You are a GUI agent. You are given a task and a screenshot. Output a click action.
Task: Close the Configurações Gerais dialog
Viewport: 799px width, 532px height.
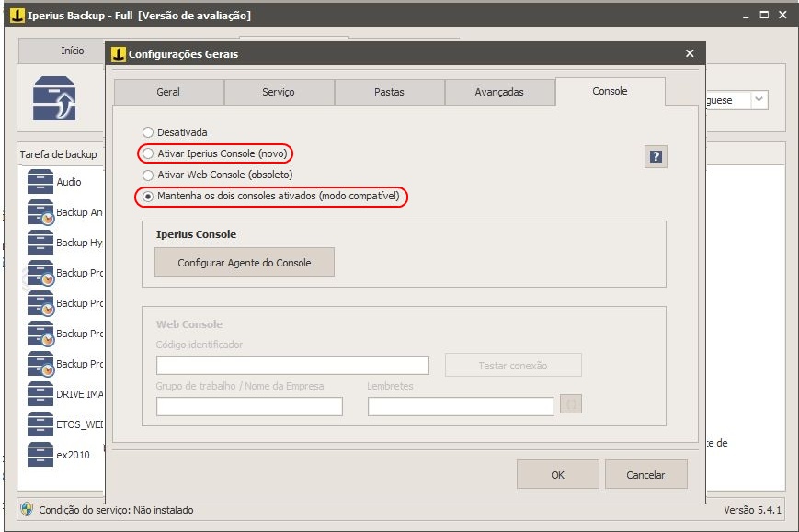tap(690, 53)
